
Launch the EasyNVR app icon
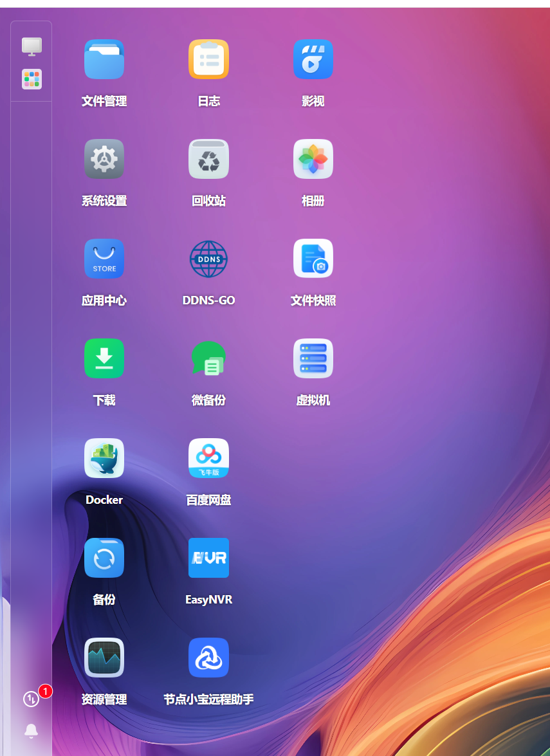[x=208, y=558]
